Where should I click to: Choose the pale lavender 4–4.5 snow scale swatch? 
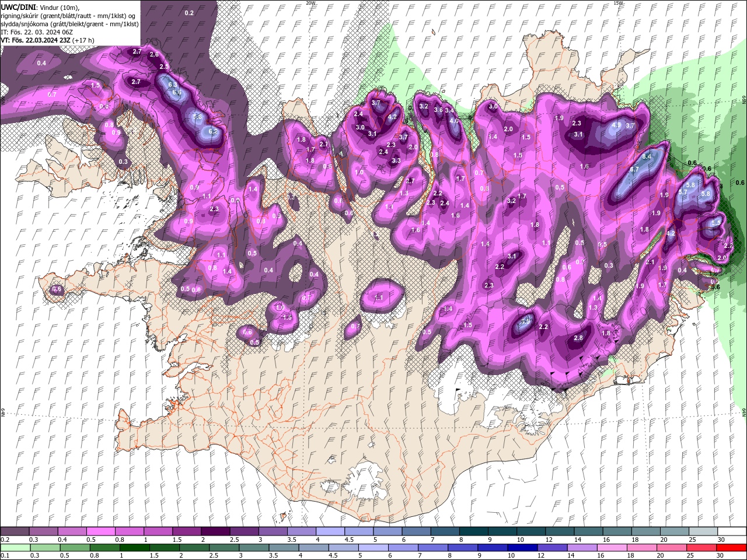pyautogui.click(x=329, y=531)
